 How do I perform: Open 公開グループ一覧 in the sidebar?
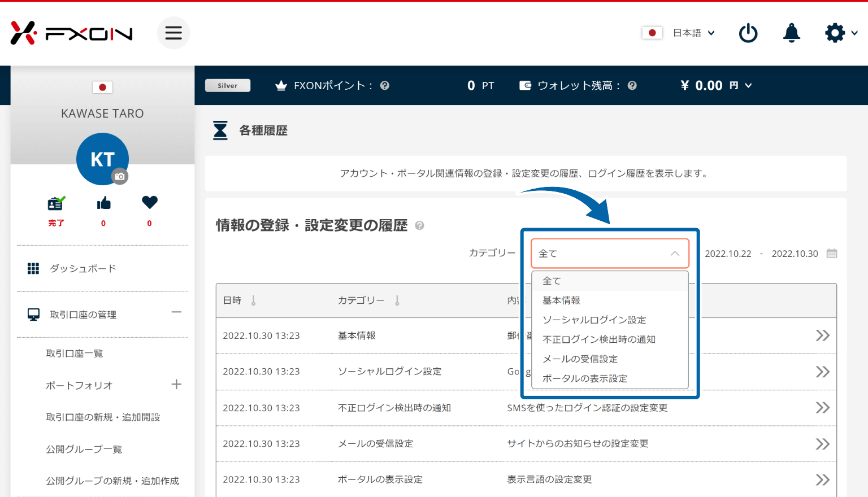[84, 449]
